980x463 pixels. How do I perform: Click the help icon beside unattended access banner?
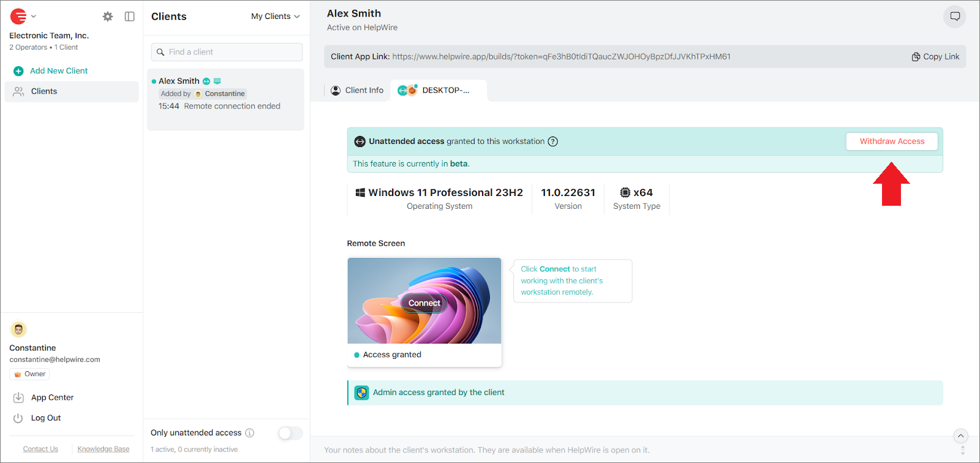(x=552, y=141)
